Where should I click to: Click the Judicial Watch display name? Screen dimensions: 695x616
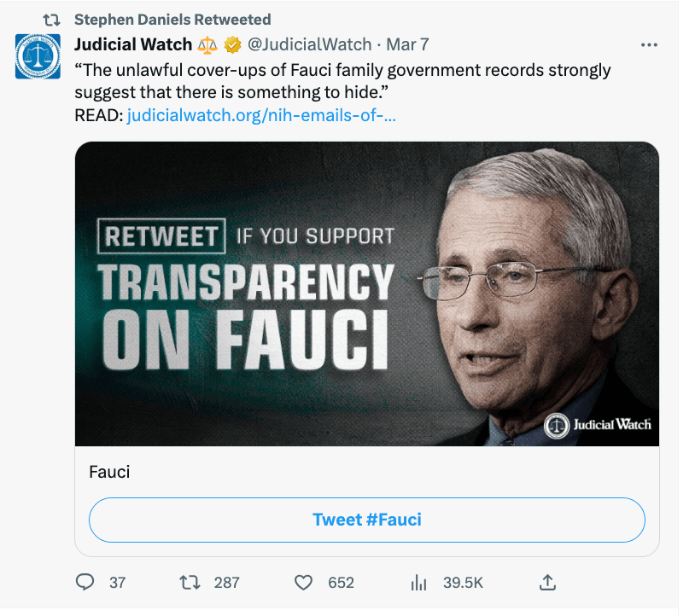point(133,44)
